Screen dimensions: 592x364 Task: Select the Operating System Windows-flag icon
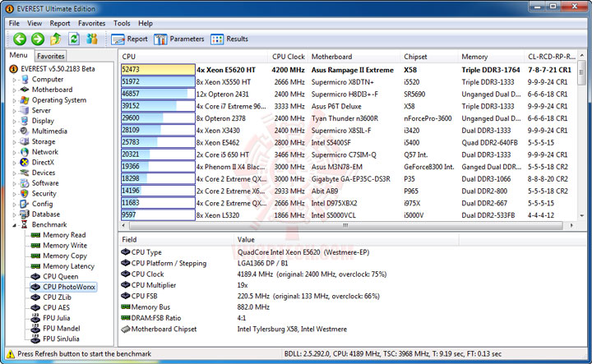pos(25,100)
